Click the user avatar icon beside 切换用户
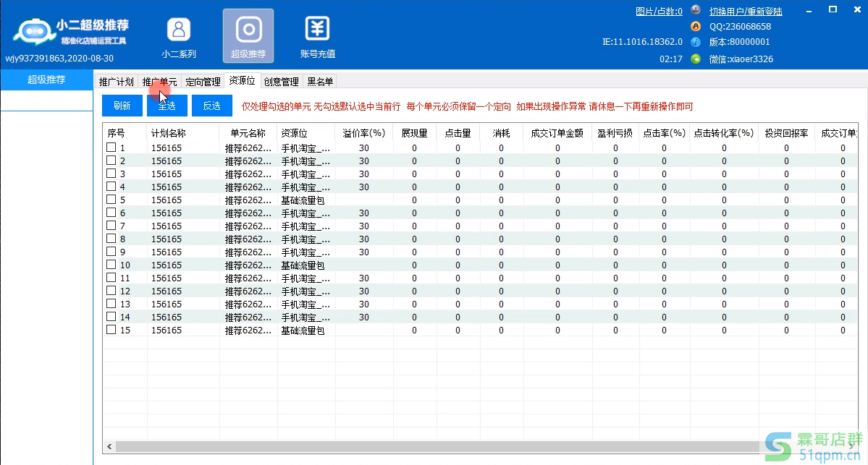Viewport: 868px width, 465px height. (696, 11)
